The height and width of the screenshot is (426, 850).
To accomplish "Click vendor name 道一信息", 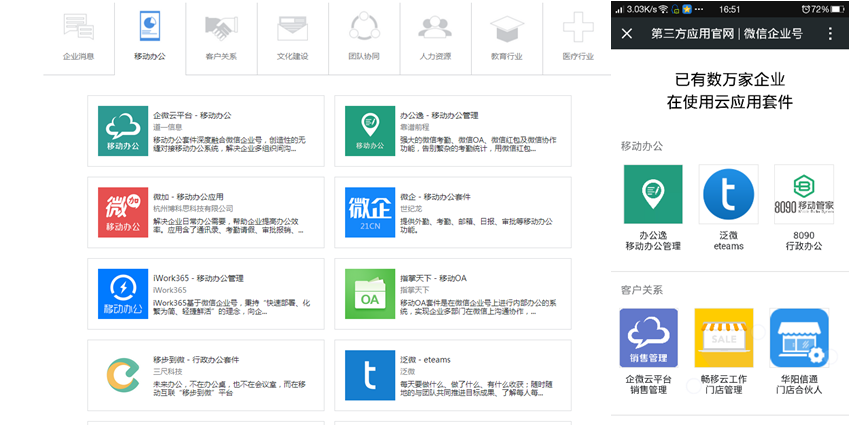I will pyautogui.click(x=168, y=127).
